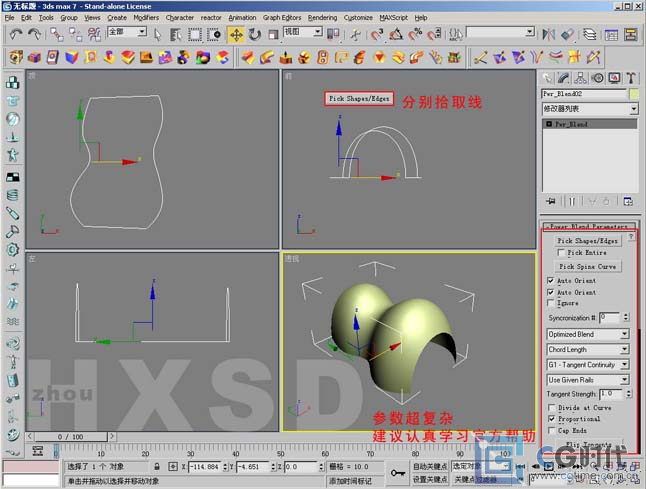Enable the Cap Ends checkbox
The image size is (646, 489).
[x=551, y=431]
